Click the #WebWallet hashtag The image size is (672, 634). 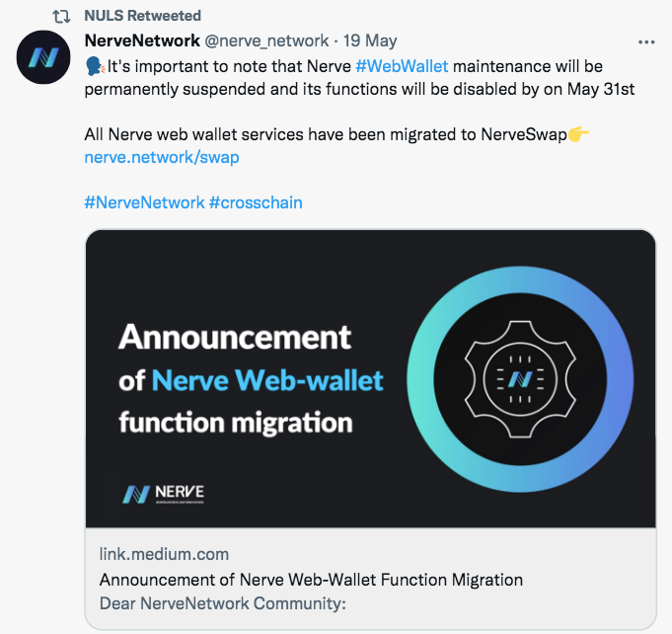click(x=402, y=66)
